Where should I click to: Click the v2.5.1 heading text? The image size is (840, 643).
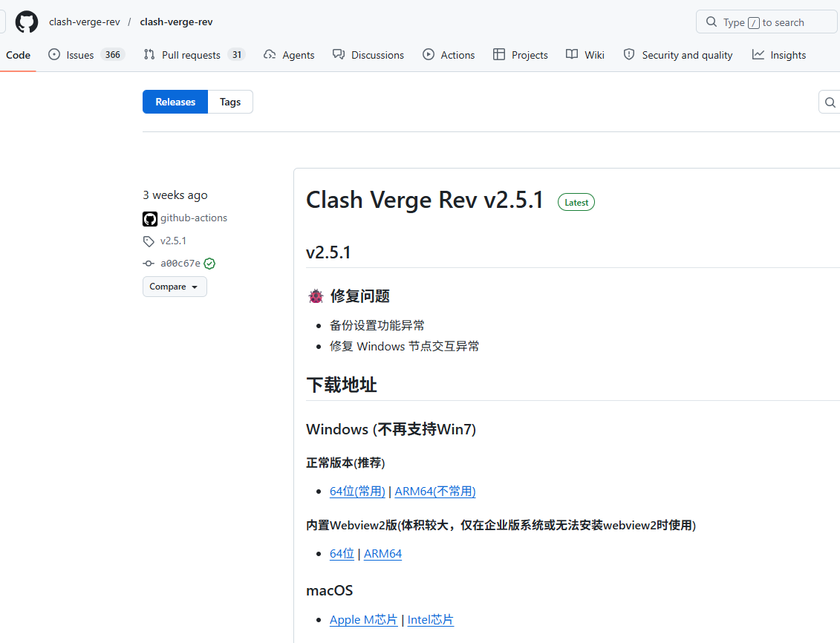(x=328, y=252)
